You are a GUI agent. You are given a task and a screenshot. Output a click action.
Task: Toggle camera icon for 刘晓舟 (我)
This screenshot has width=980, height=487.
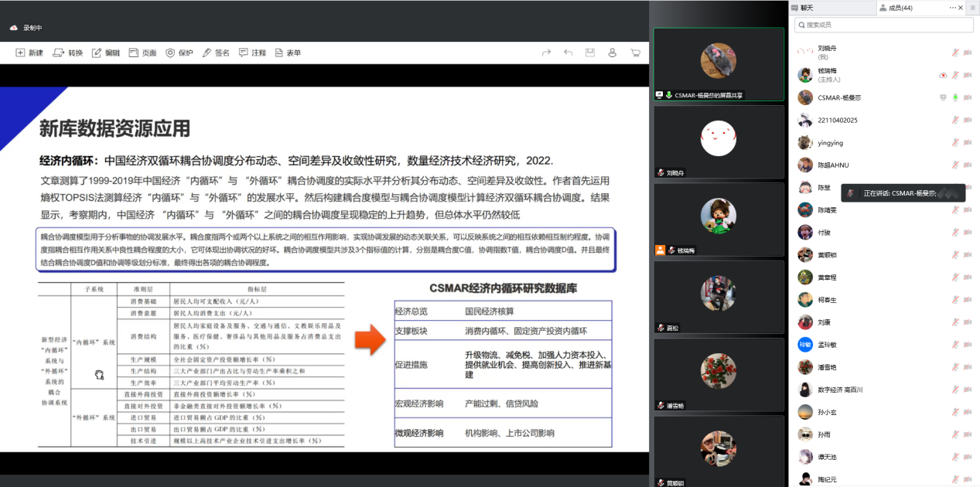pyautogui.click(x=967, y=53)
